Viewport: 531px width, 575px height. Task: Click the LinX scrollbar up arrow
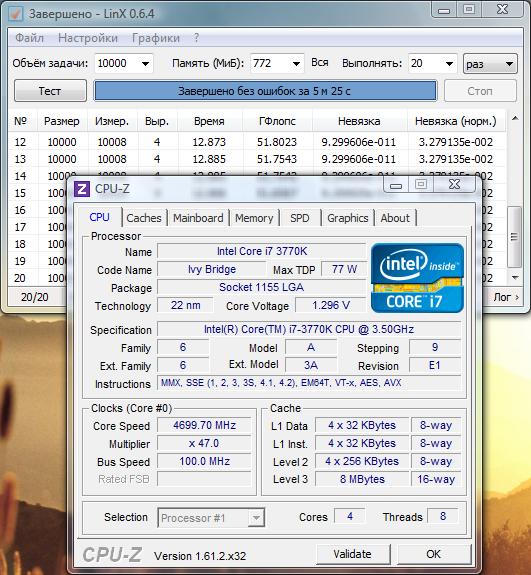click(x=515, y=118)
